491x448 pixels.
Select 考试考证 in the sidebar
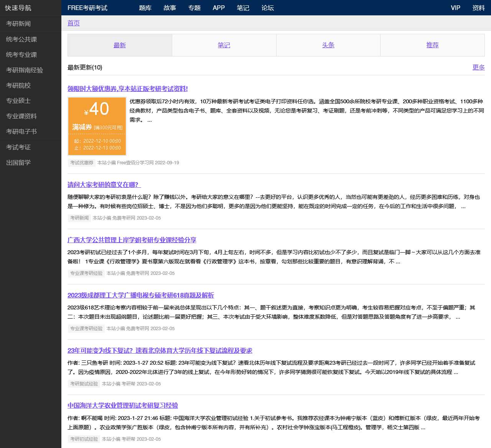[x=31, y=147]
